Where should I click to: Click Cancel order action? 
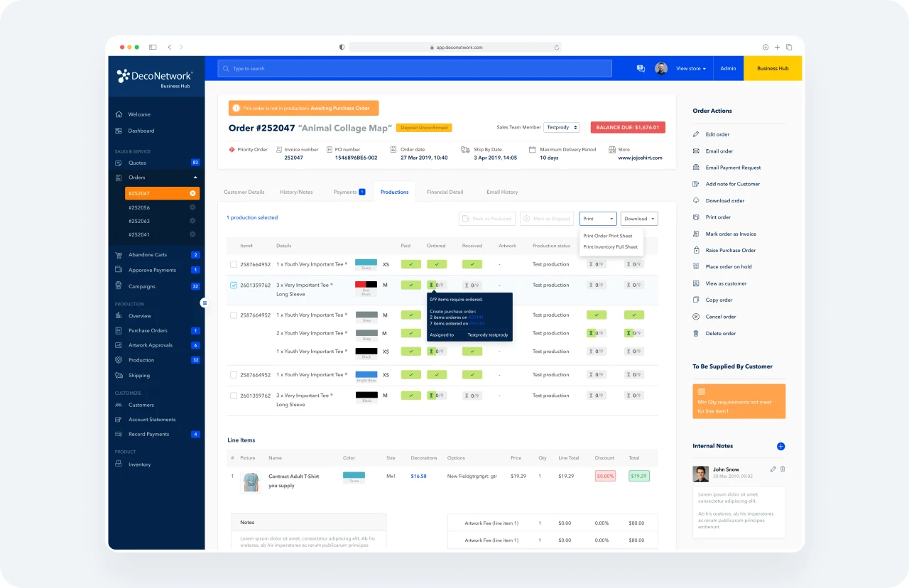click(720, 317)
